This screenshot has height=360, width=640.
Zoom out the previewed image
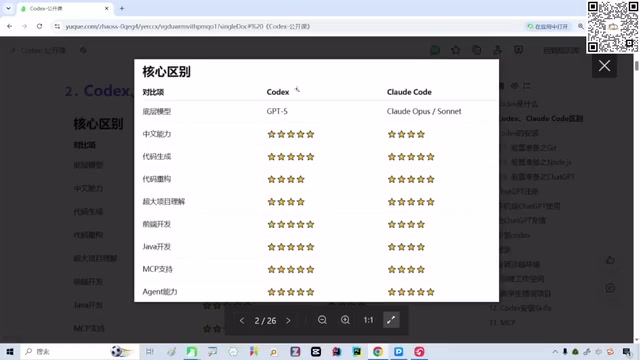322,320
